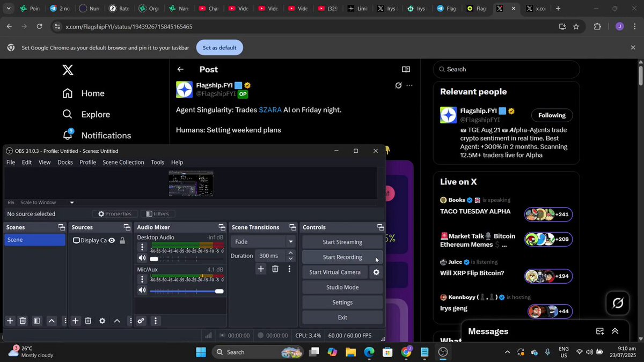Open the floating Grok button on X
Viewport: 644px width, 362px height.
point(618,304)
